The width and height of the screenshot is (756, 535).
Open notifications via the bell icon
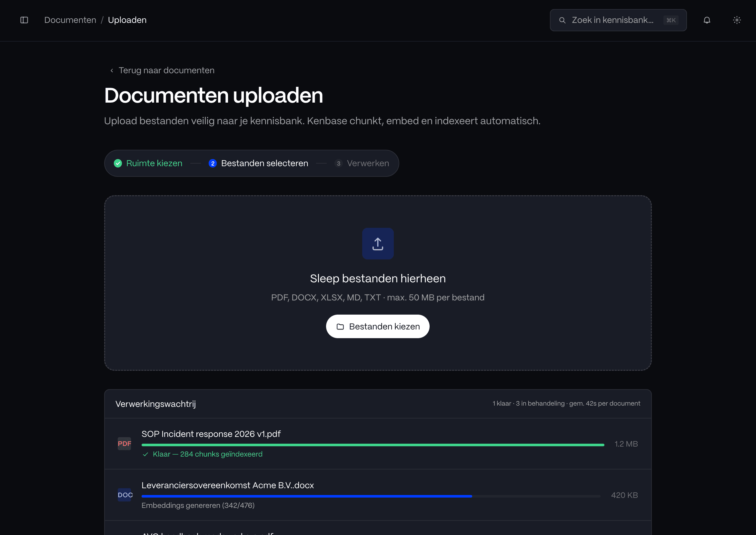(707, 20)
